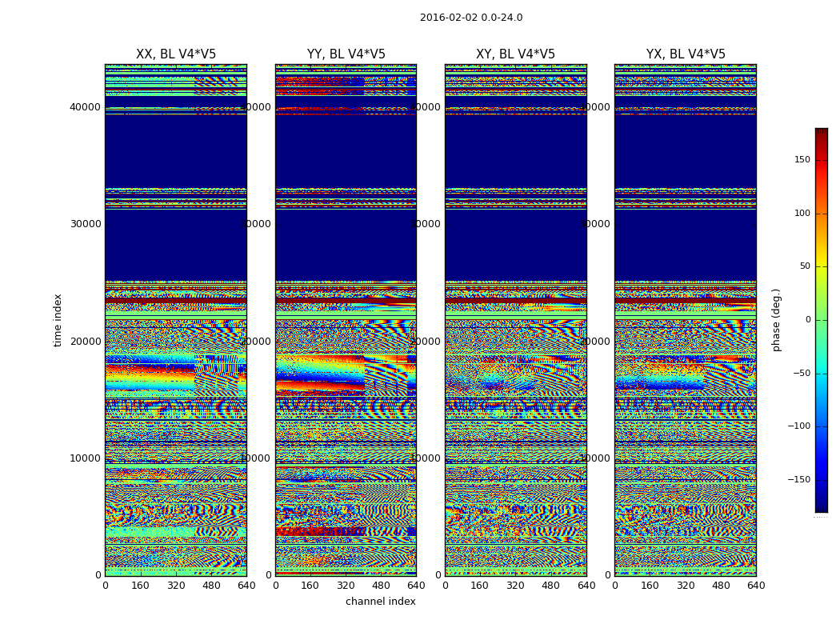Click the XX panel x-axis tick 160
The height and width of the screenshot is (640, 840).
click(x=140, y=586)
